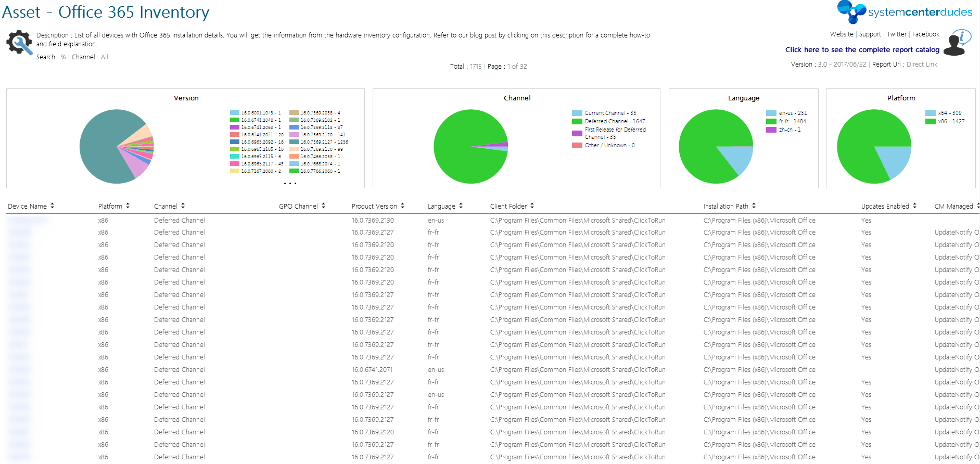This screenshot has height=464, width=980.
Task: Toggle sort order on Client Folder column
Action: pyautogui.click(x=532, y=206)
